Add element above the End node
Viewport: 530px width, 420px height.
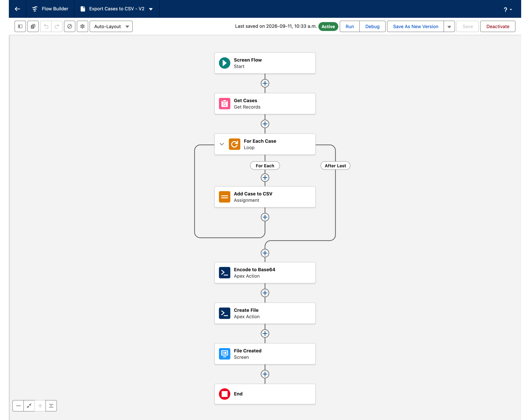(x=265, y=374)
